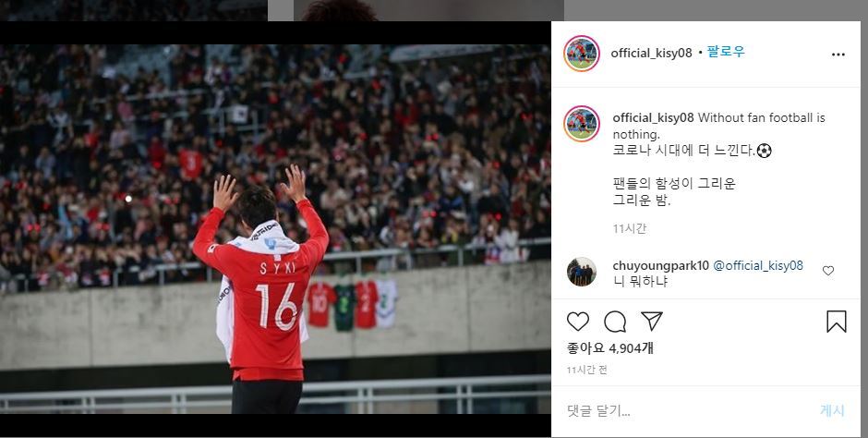This screenshot has height=438, width=868.
Task: Open chuyoungpark10's profile picture
Action: point(582,272)
